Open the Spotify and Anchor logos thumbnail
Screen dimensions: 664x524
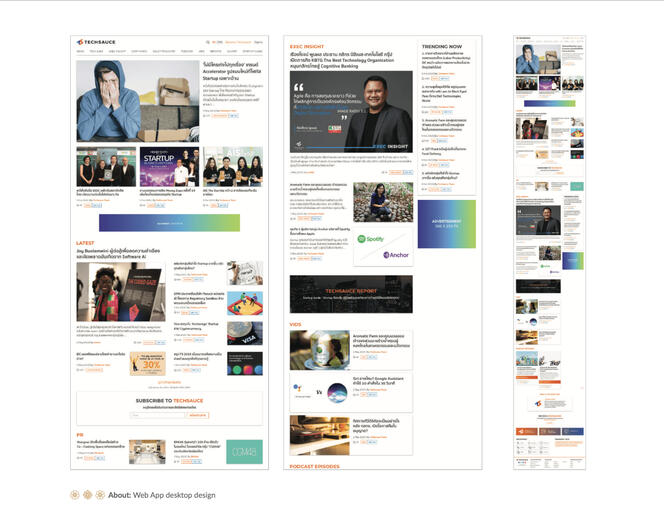[x=383, y=247]
